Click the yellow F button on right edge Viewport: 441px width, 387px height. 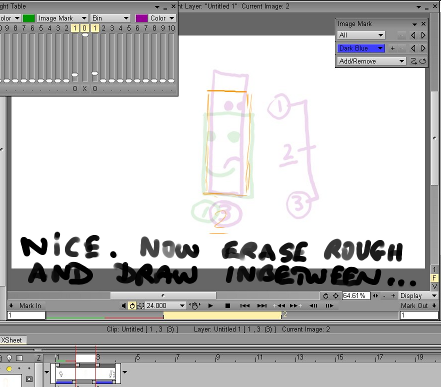[434, 277]
